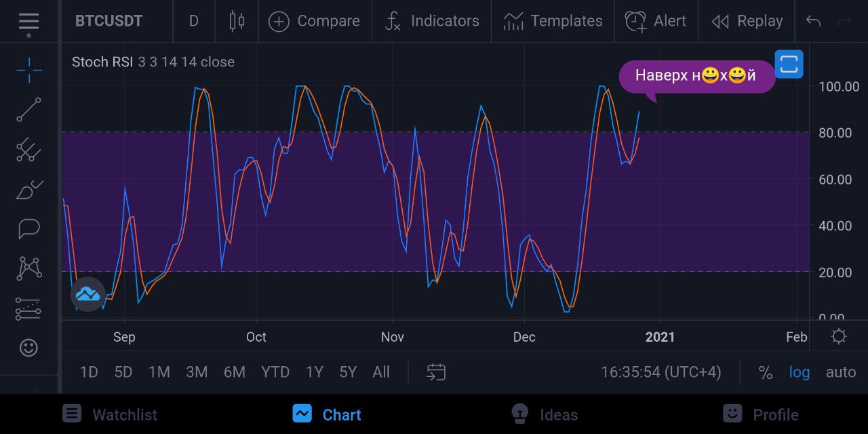Select the trend line drawing tool
The image size is (868, 434).
tap(28, 110)
